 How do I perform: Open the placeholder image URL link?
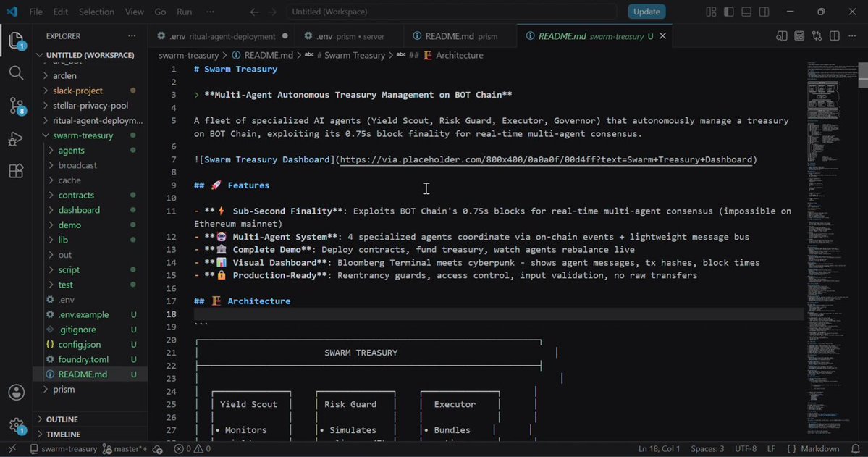coord(546,159)
